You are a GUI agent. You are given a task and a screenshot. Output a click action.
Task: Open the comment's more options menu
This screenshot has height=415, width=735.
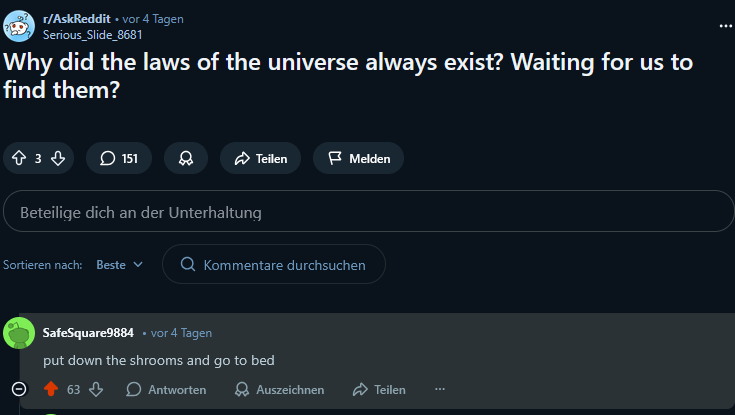click(439, 389)
